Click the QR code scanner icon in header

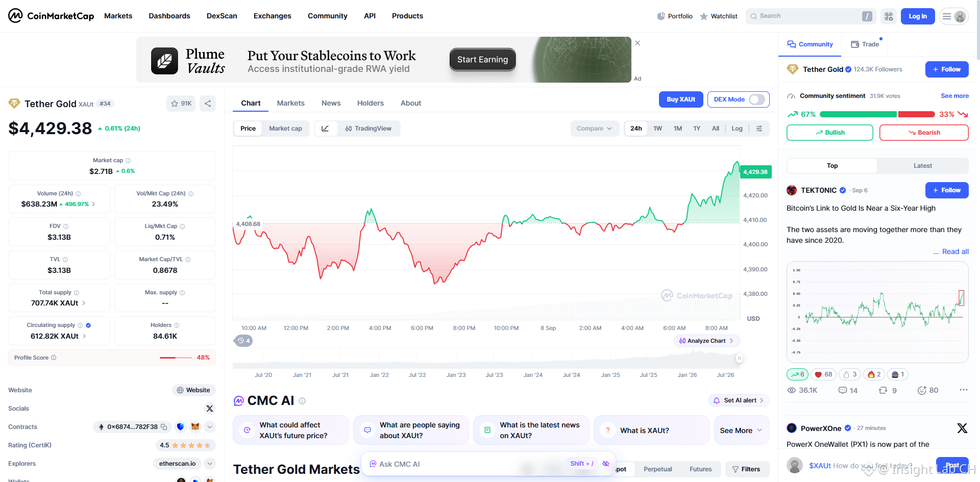pos(889,16)
